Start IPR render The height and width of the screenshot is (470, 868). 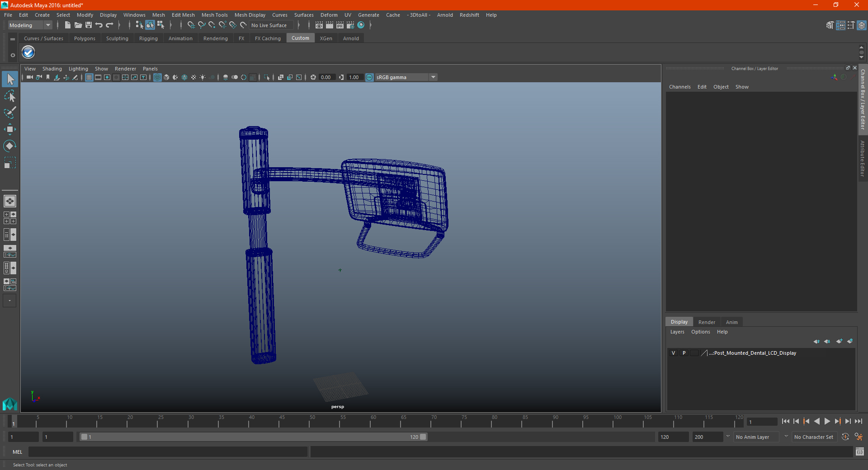click(340, 25)
